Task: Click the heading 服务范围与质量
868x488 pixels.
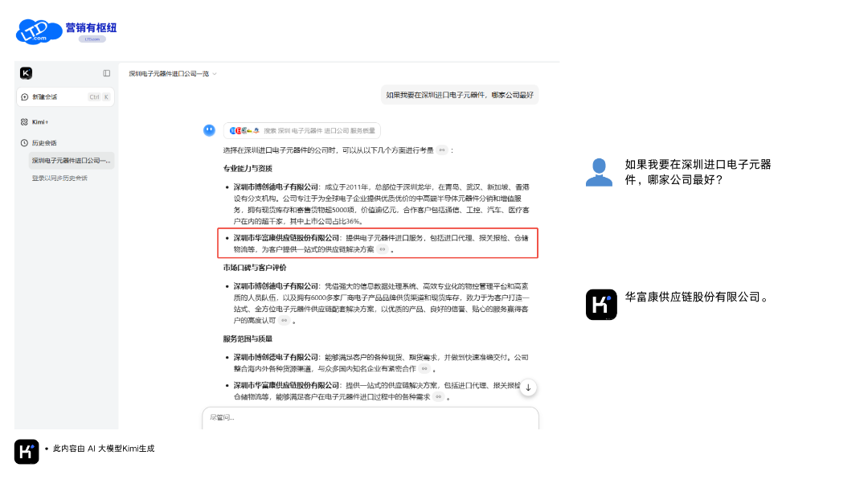Action: point(248,339)
